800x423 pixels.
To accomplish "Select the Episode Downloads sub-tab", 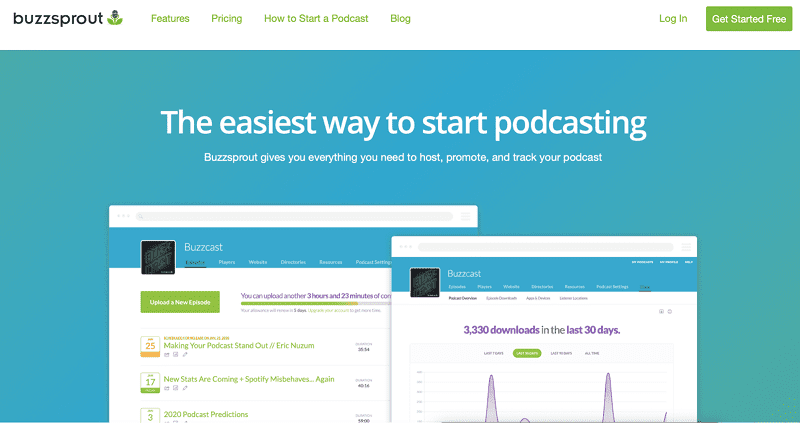I will click(501, 298).
